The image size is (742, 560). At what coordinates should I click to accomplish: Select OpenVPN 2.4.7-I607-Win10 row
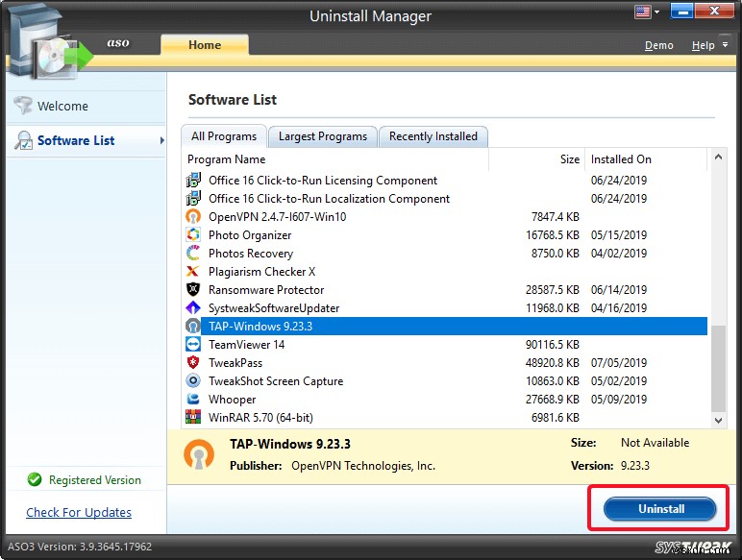pos(445,217)
